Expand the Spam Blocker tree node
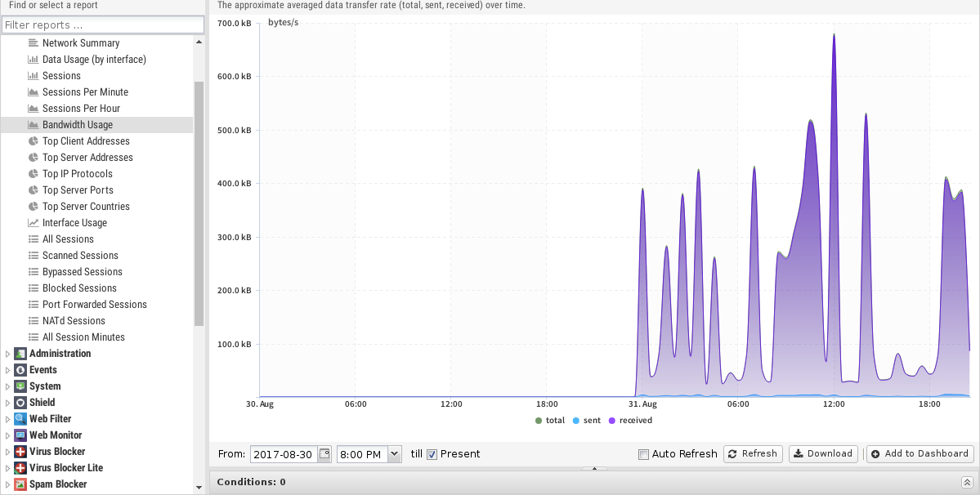The height and width of the screenshot is (495, 980). (x=7, y=484)
